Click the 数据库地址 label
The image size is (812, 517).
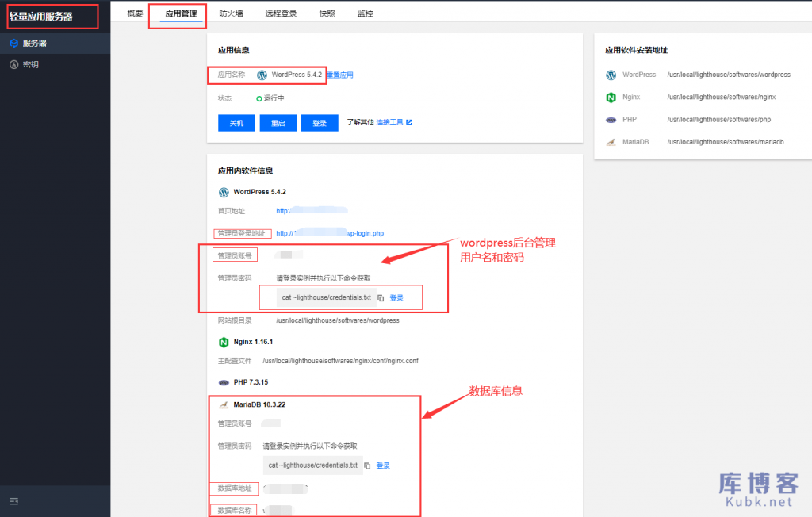235,488
